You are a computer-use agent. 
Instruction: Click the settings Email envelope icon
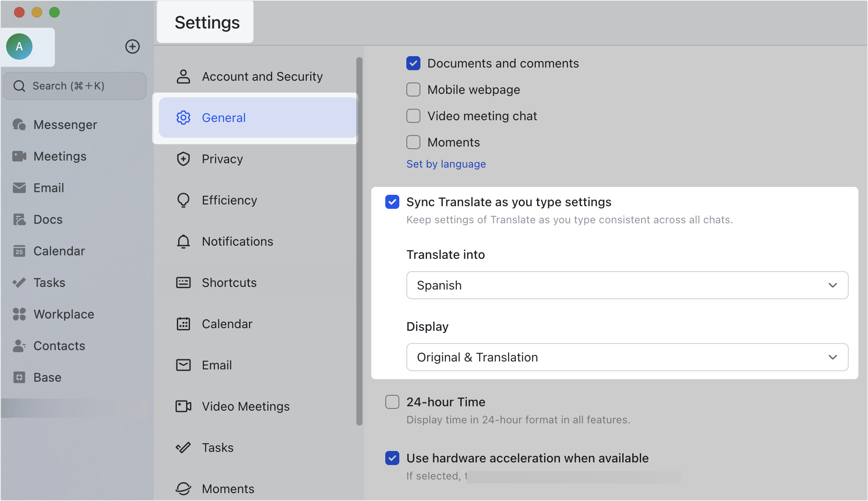[183, 365]
